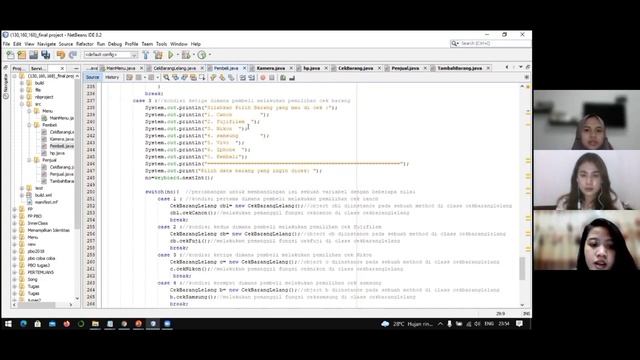Click the green Run Project icon
Viewport: 640px width, 360px height.
[171, 55]
